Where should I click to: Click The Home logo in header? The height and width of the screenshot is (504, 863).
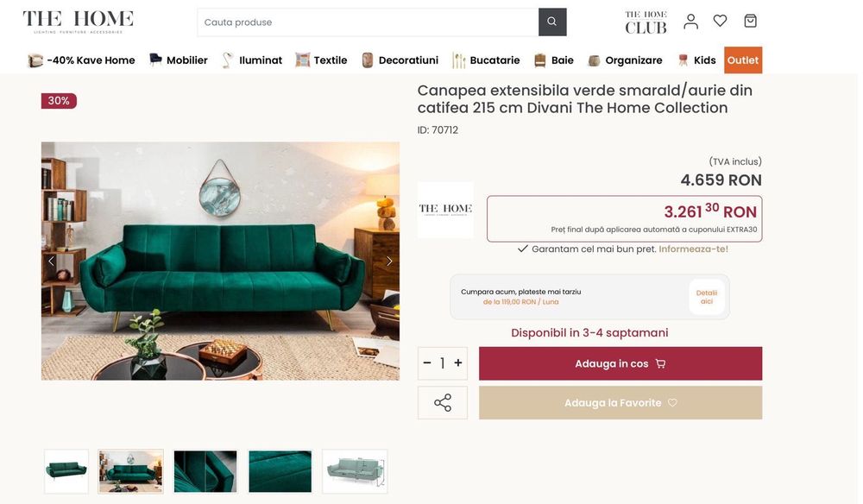pyautogui.click(x=79, y=22)
